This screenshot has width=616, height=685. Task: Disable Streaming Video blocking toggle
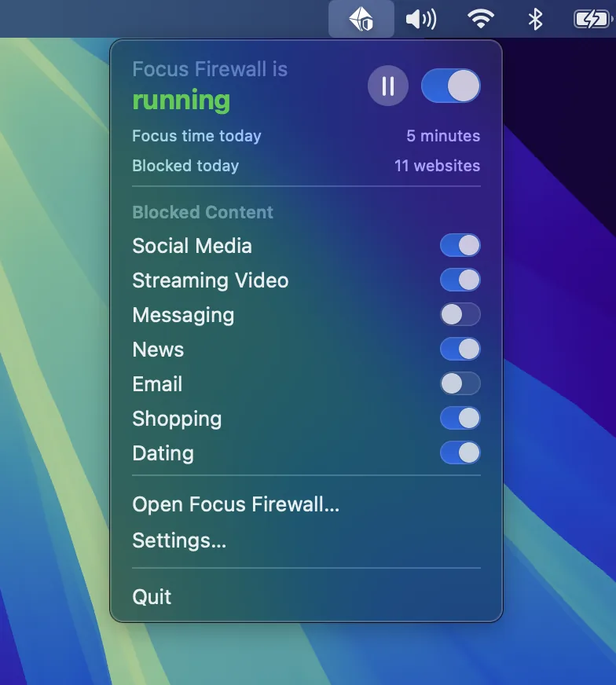460,280
